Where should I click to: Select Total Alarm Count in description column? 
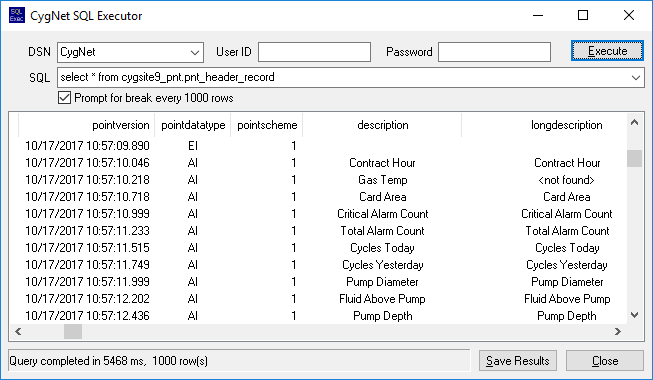(382, 231)
